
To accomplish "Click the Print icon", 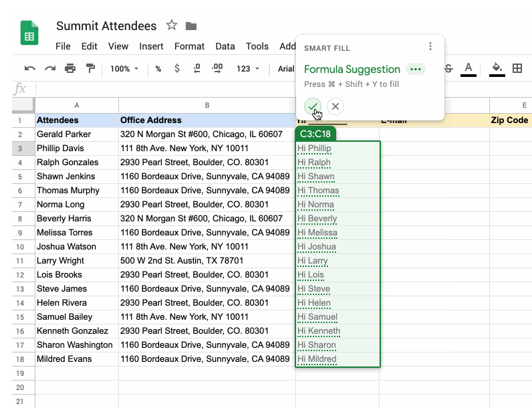I will (x=70, y=69).
